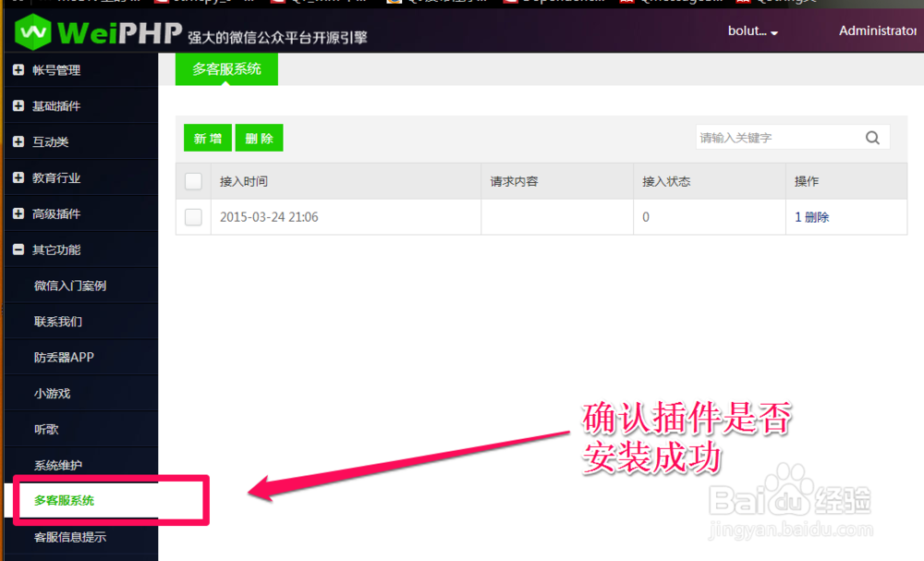Viewport: 924px width, 561px height.
Task: Collapse 其它功能 minus icon
Action: [18, 250]
